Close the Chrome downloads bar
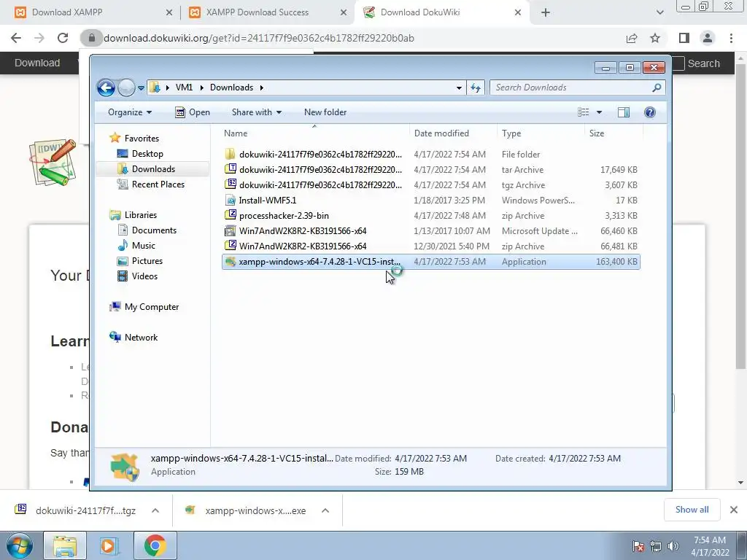This screenshot has height=560, width=747. click(x=734, y=510)
